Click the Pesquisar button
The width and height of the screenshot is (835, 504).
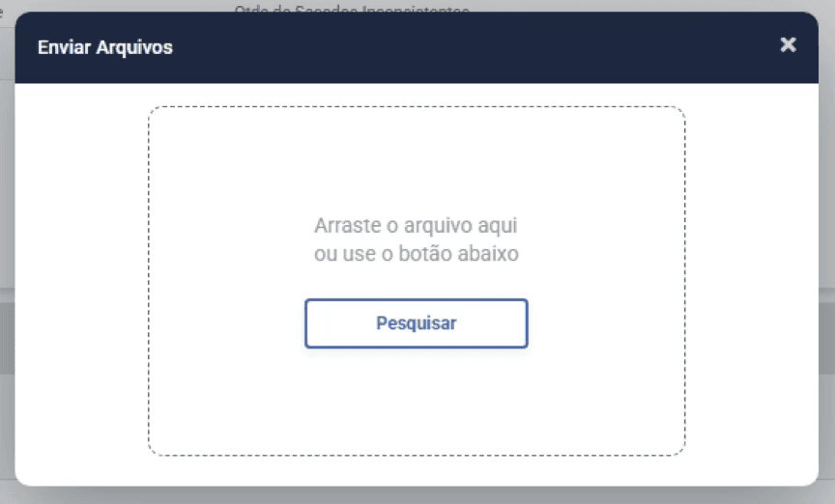[x=417, y=323]
